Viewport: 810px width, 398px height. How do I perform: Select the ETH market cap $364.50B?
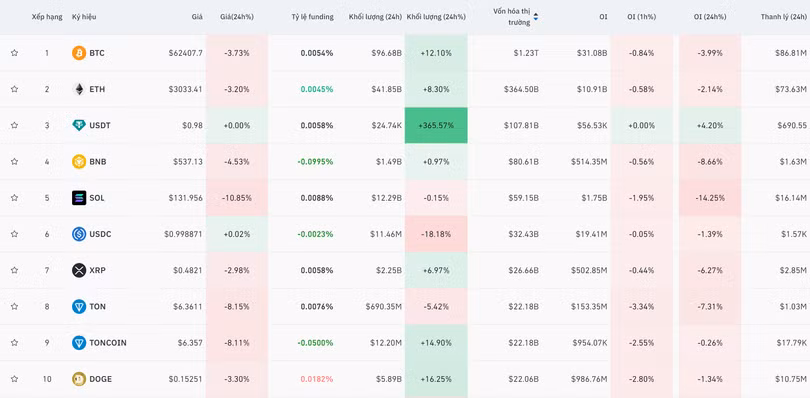(x=522, y=89)
